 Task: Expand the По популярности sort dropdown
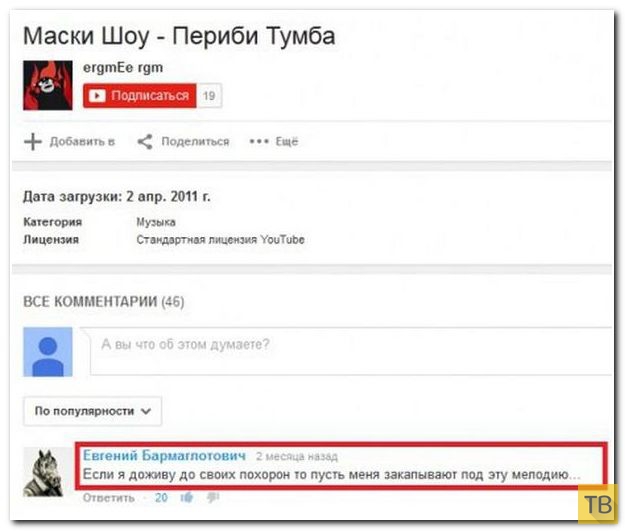pyautogui.click(x=92, y=411)
